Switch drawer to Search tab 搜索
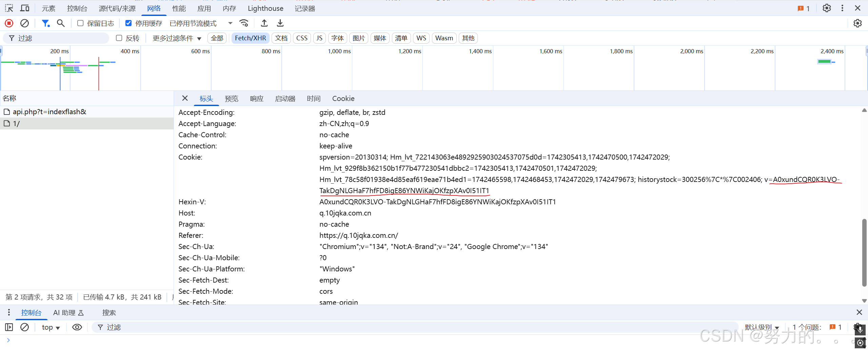 click(x=109, y=312)
